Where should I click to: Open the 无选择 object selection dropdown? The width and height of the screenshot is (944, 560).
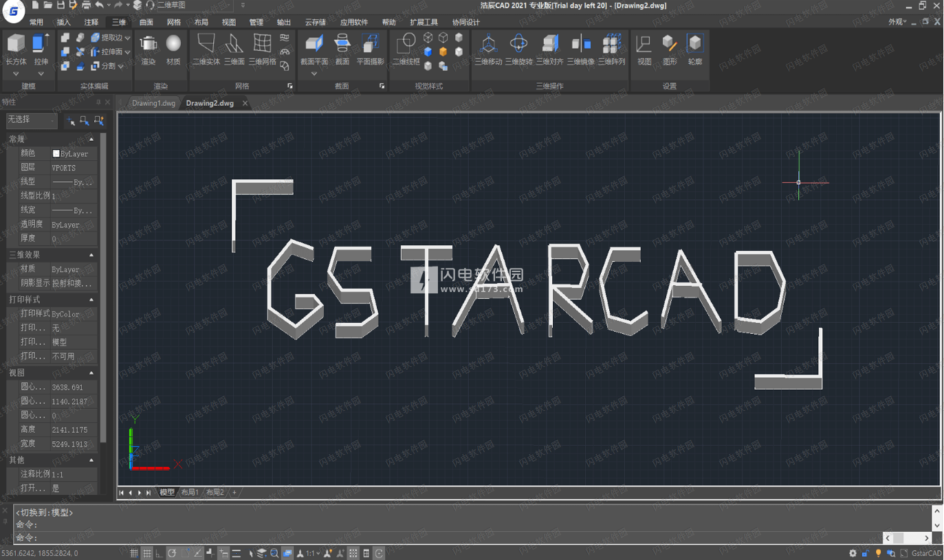coord(32,120)
